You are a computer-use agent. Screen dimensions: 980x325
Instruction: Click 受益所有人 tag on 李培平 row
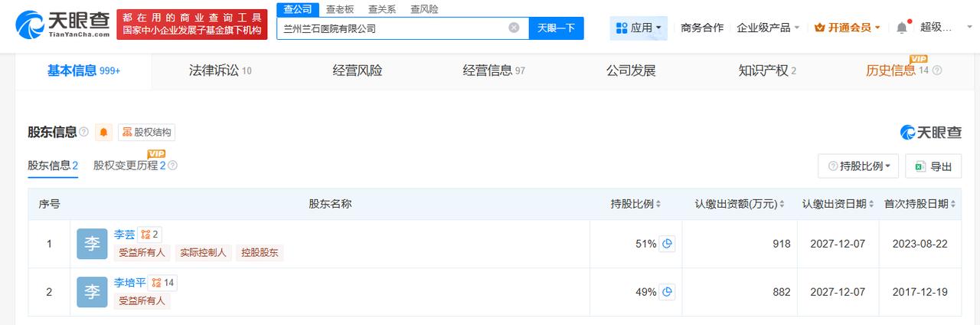coord(142,300)
